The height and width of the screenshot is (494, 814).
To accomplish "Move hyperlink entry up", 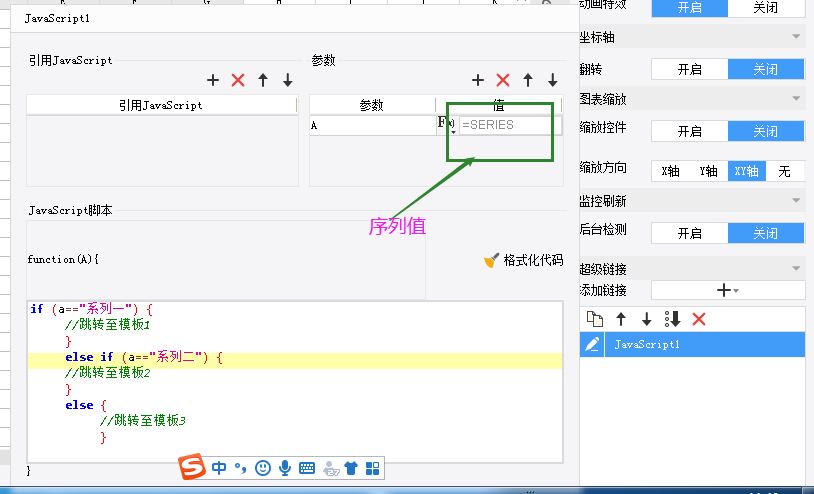I will pyautogui.click(x=621, y=319).
